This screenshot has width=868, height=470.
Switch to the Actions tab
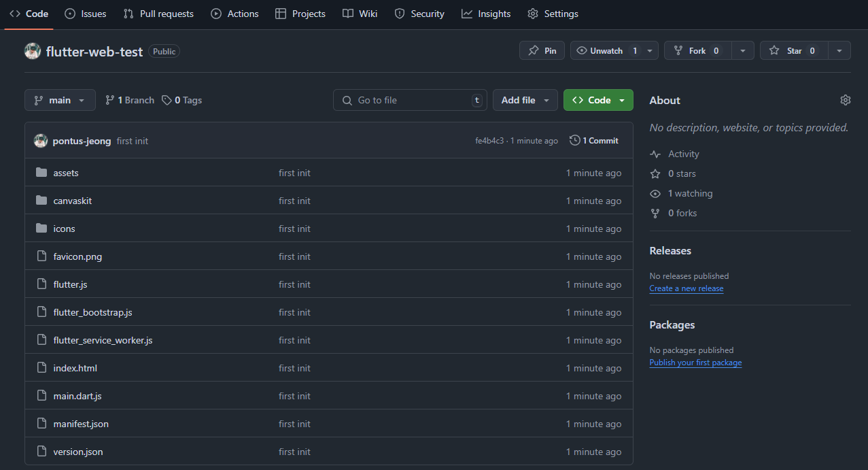[235, 14]
